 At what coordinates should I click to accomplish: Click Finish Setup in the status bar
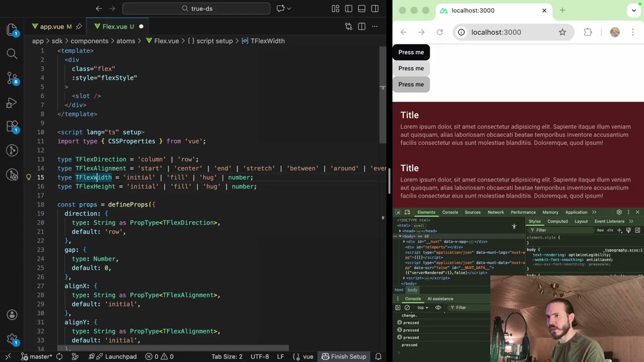(x=344, y=356)
